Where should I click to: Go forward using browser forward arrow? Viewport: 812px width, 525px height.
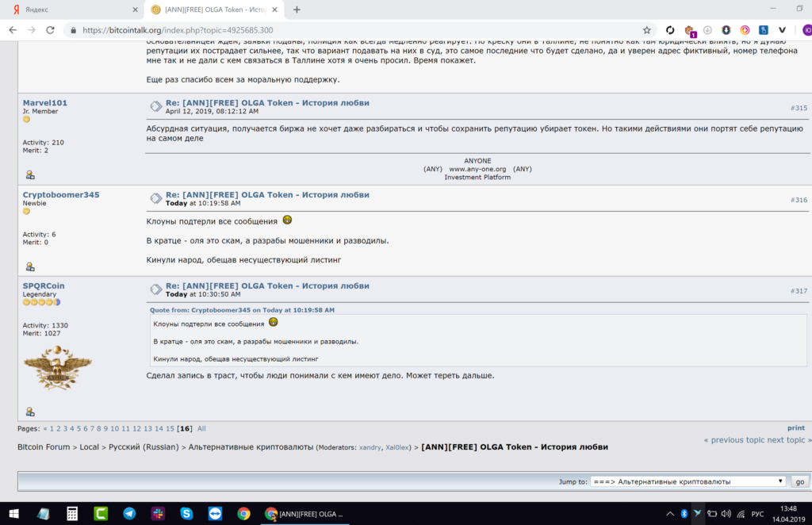32,30
